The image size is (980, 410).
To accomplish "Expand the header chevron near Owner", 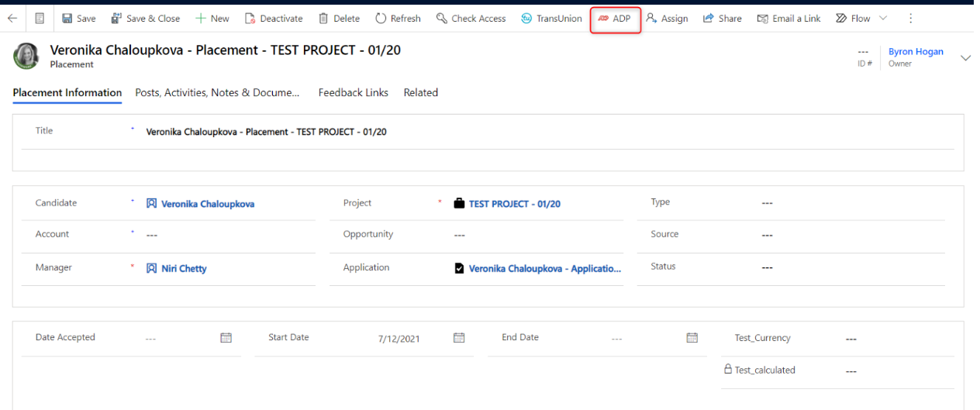I will (965, 57).
